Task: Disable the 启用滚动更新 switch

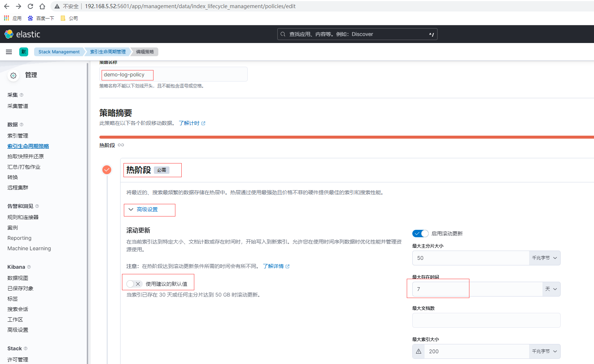Action: (420, 234)
